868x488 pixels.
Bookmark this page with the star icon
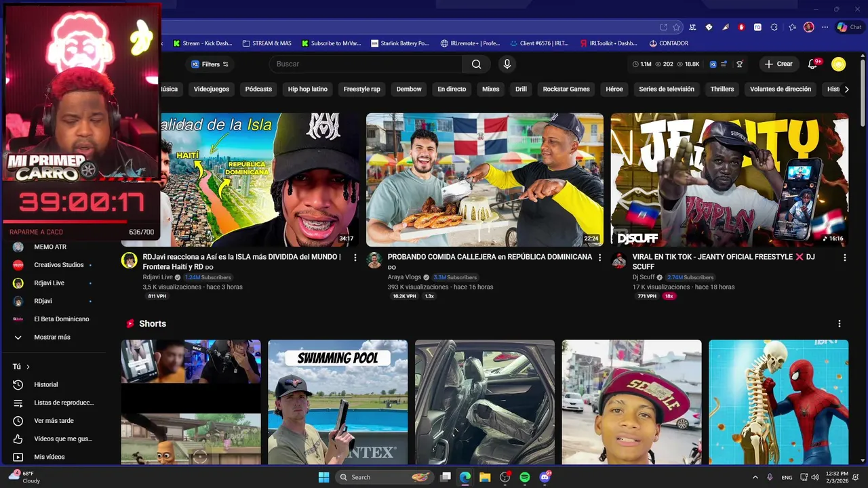[x=676, y=27]
